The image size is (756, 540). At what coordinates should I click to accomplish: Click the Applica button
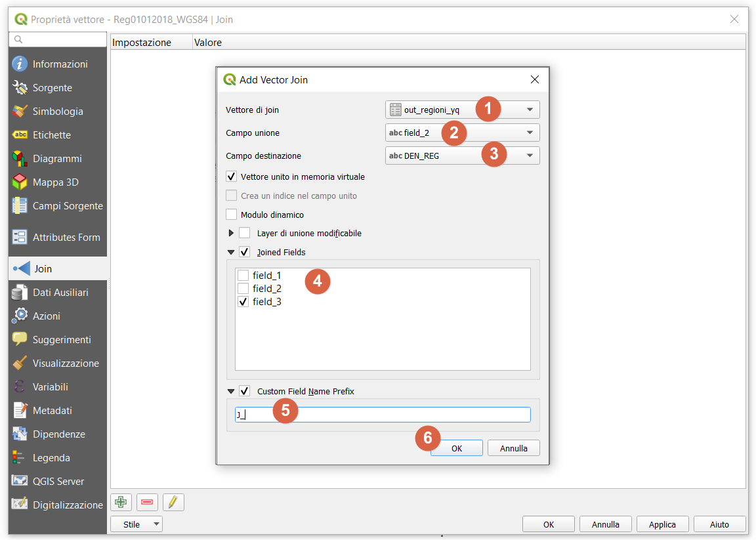pyautogui.click(x=662, y=524)
